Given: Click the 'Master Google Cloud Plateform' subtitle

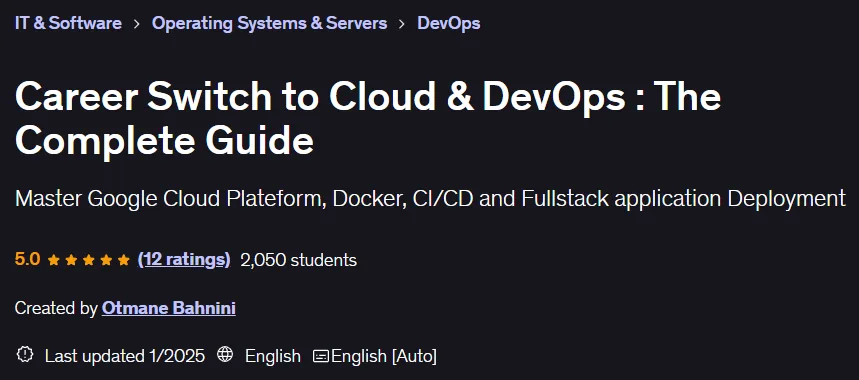Looking at the screenshot, I should 430,199.
